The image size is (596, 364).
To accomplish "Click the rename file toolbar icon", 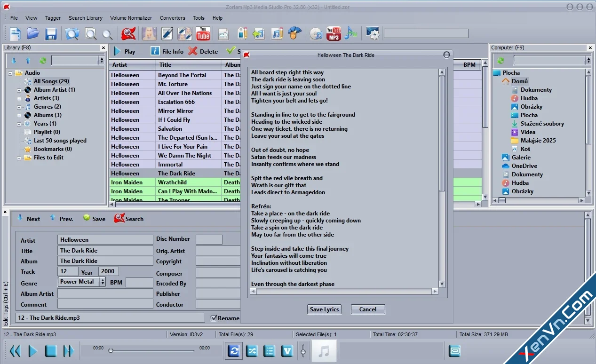I will click(x=224, y=34).
